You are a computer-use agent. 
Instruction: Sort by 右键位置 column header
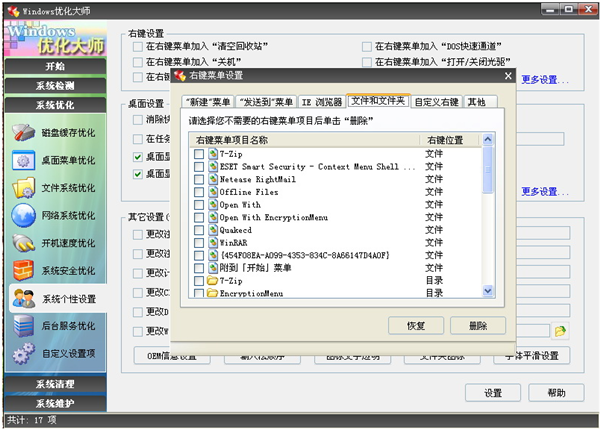[x=450, y=140]
